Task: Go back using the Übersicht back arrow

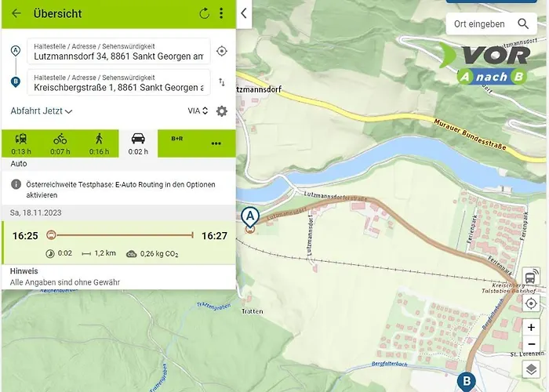Action: click(16, 13)
